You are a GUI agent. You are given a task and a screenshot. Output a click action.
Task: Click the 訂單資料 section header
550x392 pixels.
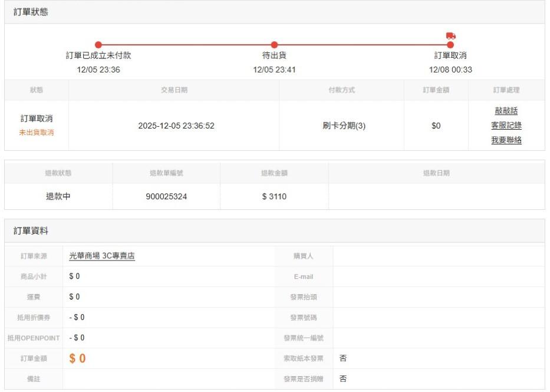click(31, 231)
